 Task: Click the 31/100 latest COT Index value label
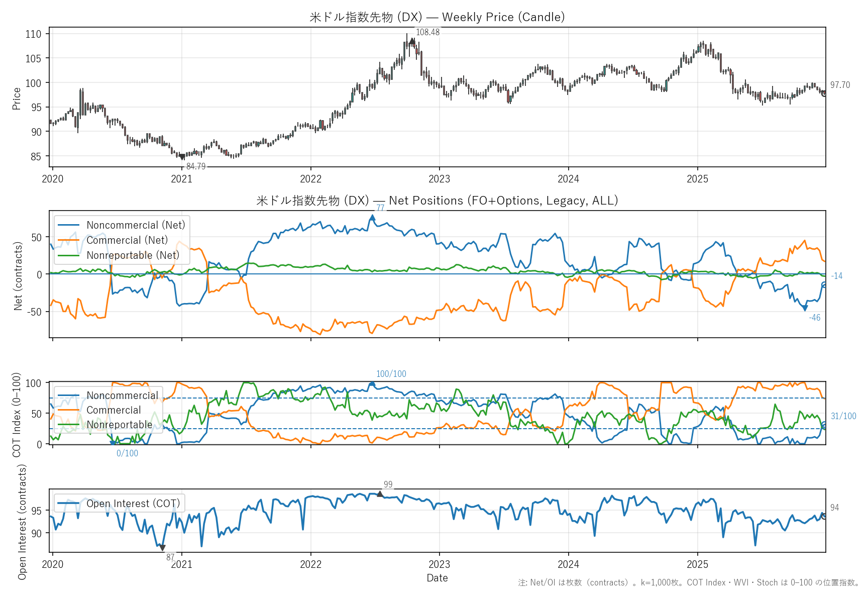843,416
